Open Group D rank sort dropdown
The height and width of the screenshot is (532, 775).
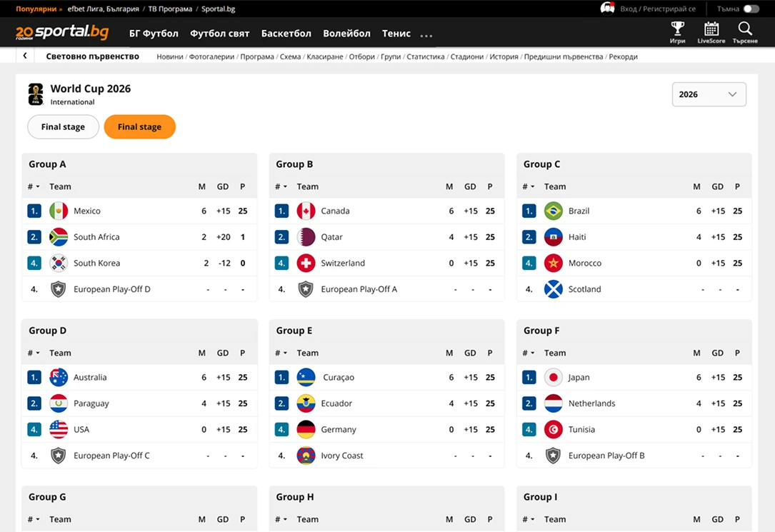coord(34,353)
